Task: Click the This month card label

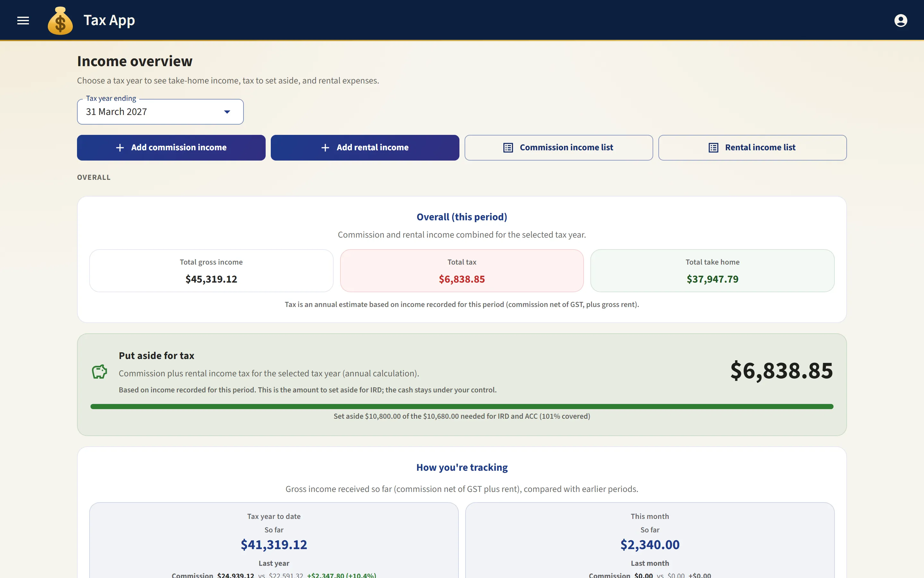Action: [650, 516]
